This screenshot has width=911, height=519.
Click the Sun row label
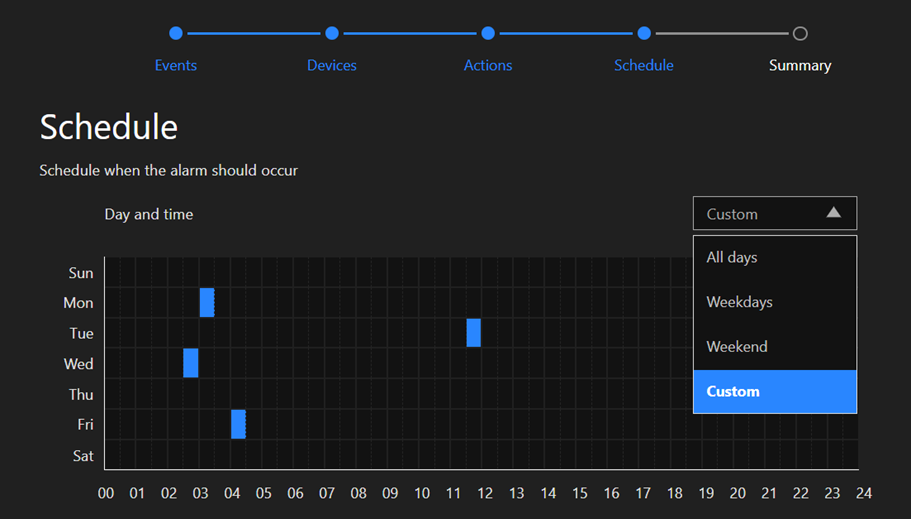[81, 273]
